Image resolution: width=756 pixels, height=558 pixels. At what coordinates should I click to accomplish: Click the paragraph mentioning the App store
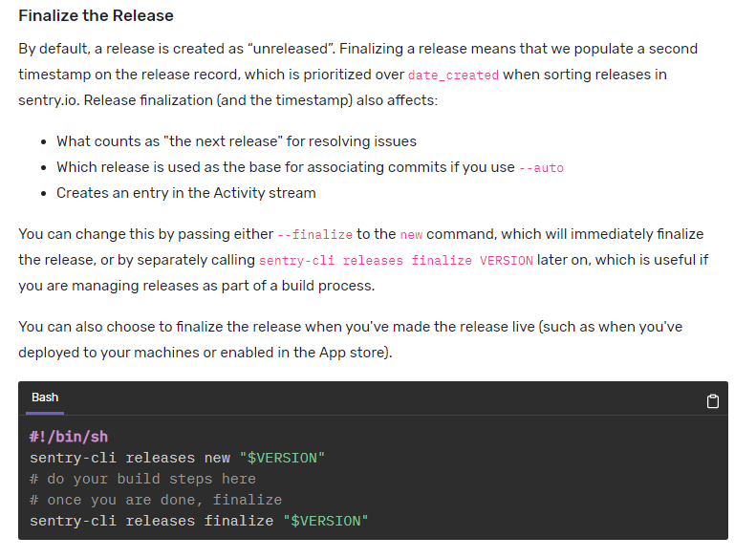(x=350, y=339)
